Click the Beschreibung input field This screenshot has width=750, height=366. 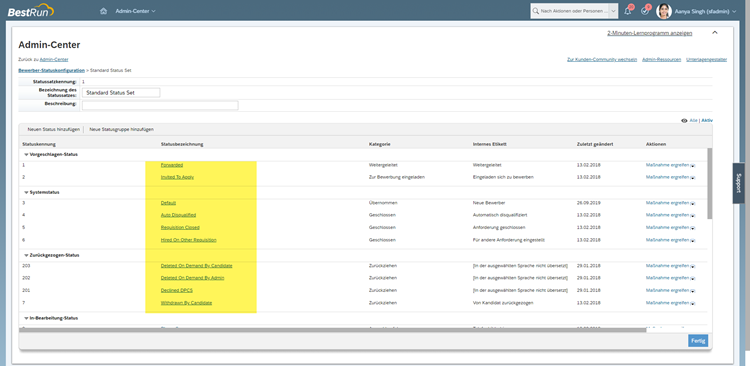point(160,105)
